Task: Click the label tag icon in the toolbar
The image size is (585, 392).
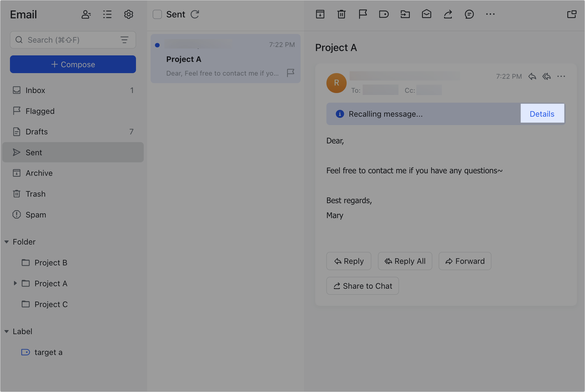Action: click(x=384, y=14)
